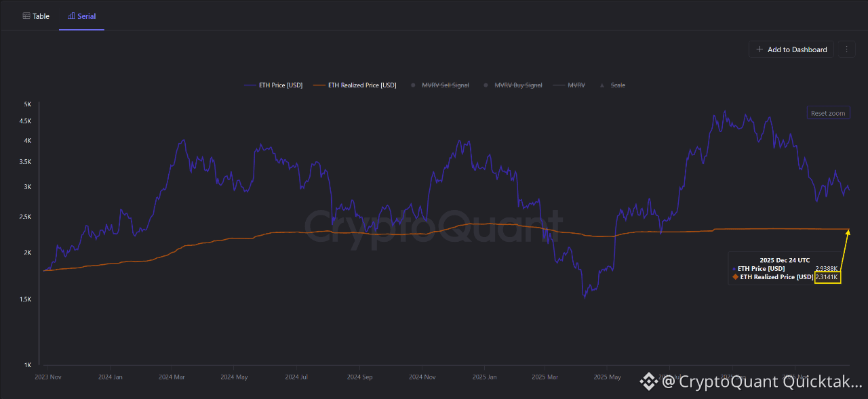868x399 pixels.
Task: Click the Serial bar chart icon
Action: click(x=71, y=16)
